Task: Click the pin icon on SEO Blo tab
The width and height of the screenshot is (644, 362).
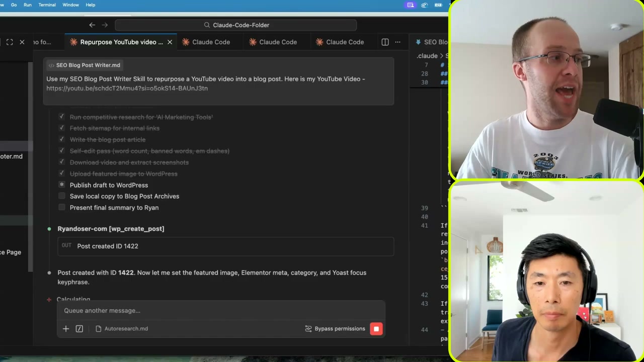Action: coord(418,42)
